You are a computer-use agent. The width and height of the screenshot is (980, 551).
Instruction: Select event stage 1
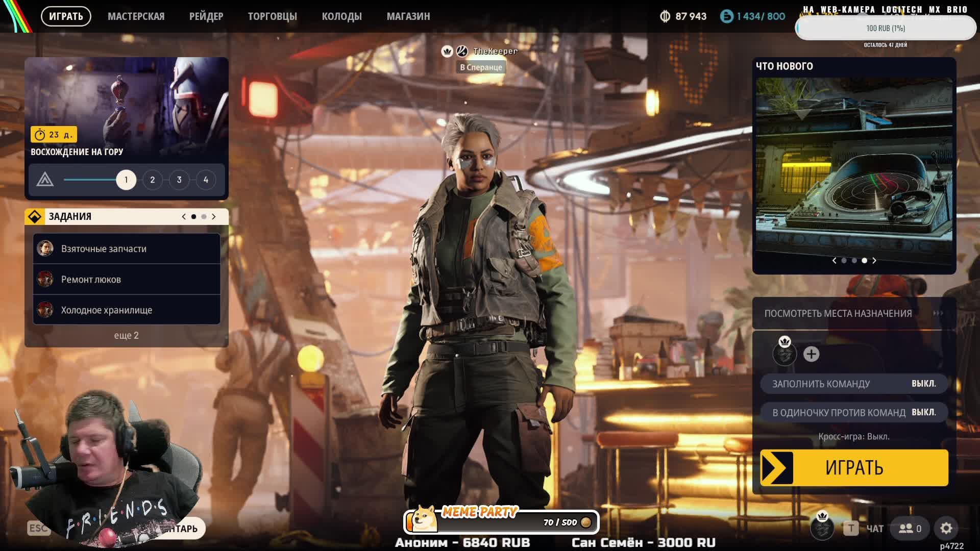(126, 180)
